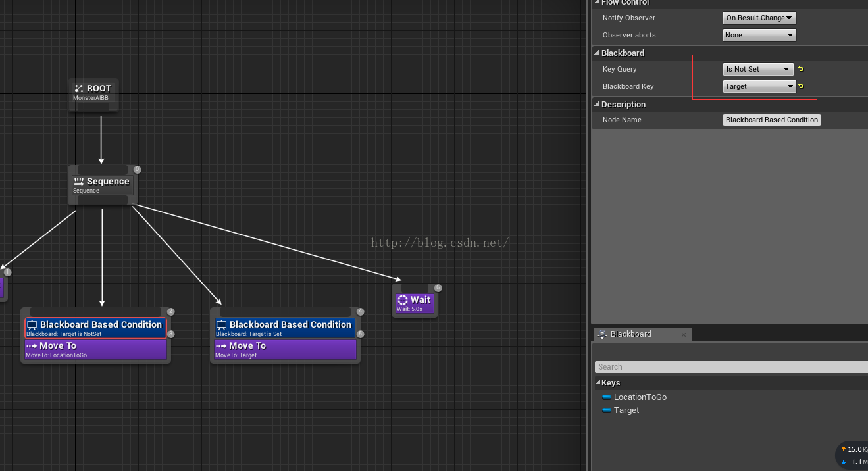Click the decorator icon on 'Target is Set' condition

(221, 325)
